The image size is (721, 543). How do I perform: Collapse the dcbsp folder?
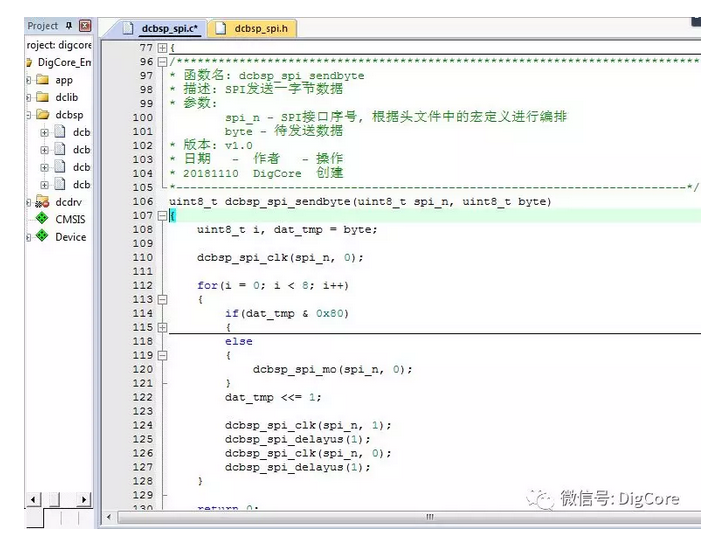tap(29, 115)
